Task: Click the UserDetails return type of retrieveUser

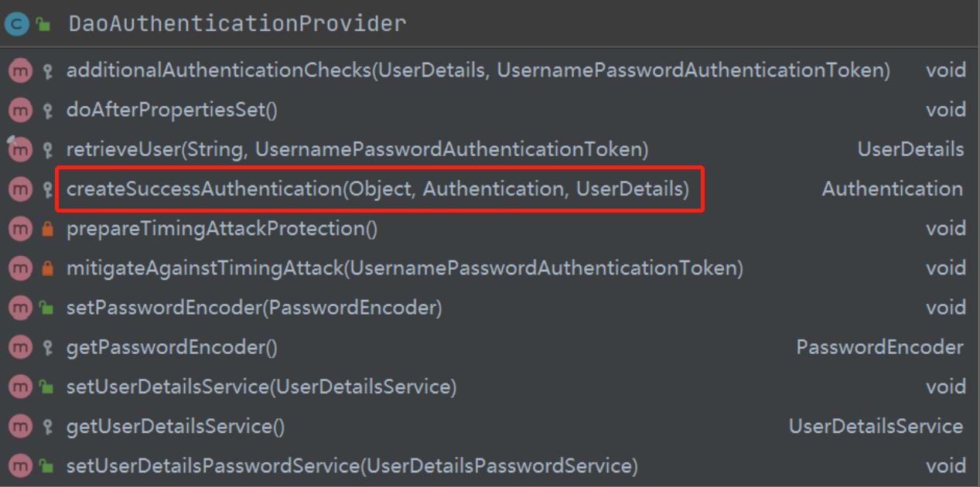Action: pyautogui.click(x=910, y=148)
